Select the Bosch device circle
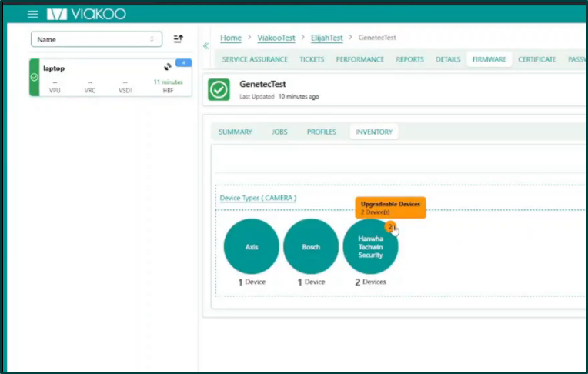 (311, 247)
